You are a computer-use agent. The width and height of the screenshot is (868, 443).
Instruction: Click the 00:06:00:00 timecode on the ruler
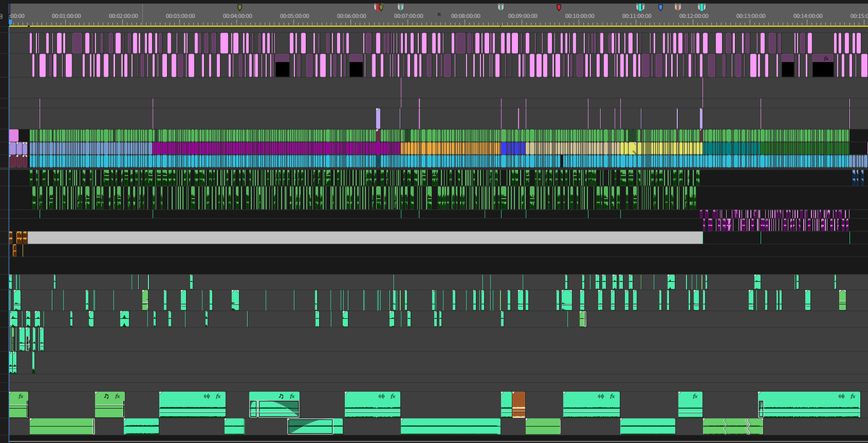[x=352, y=15]
